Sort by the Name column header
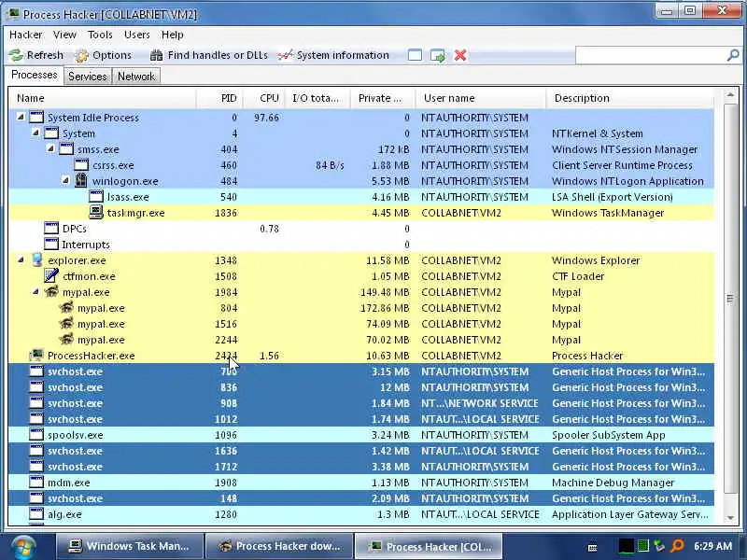 (x=102, y=98)
